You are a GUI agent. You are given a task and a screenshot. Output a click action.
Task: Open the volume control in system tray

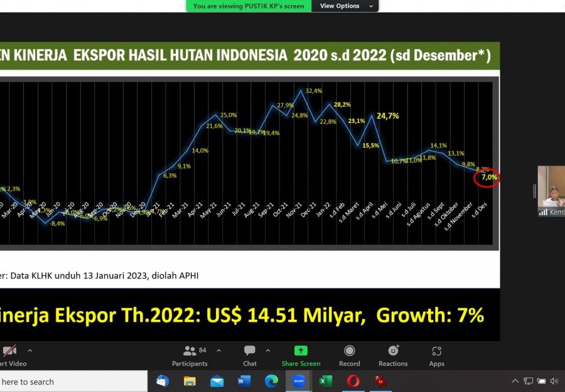pos(554,381)
